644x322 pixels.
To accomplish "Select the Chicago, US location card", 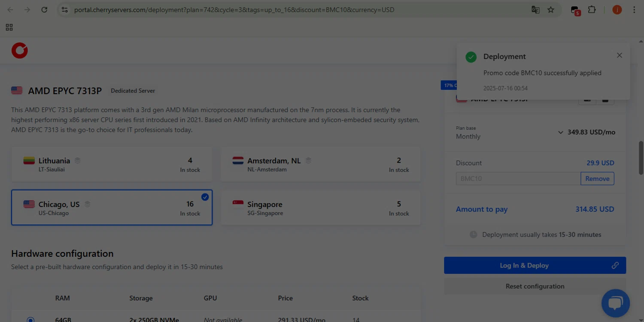I will pyautogui.click(x=112, y=207).
